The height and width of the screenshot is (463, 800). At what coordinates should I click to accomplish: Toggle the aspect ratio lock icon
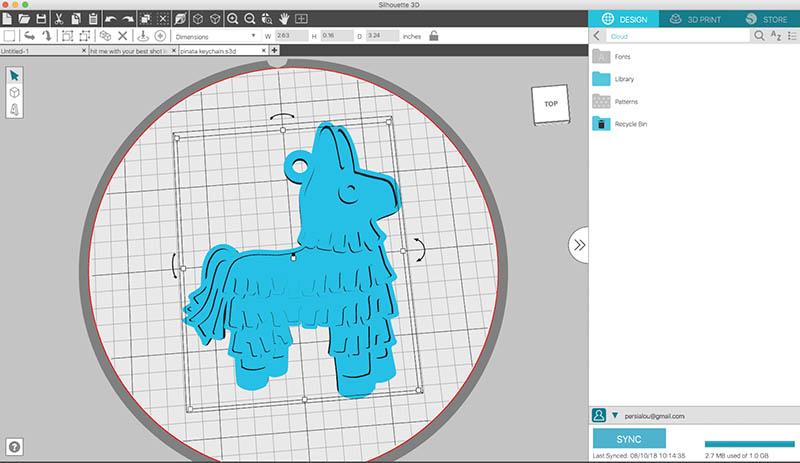[433, 35]
